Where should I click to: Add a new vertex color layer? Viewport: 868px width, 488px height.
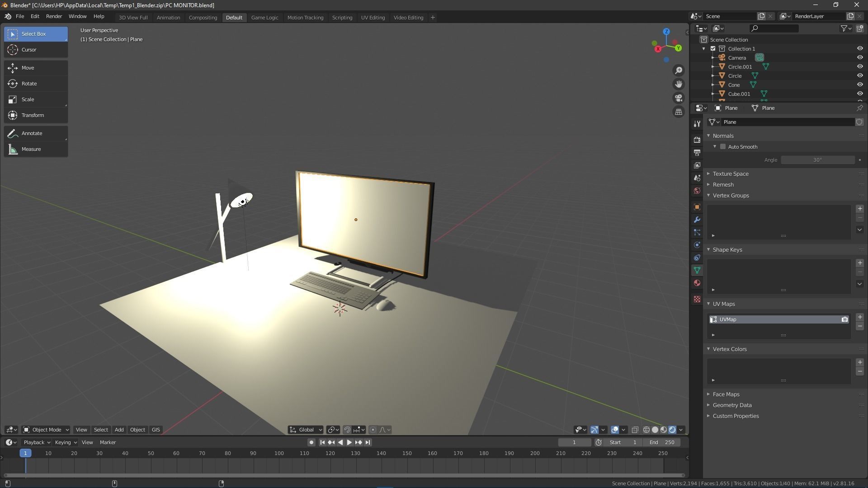(x=859, y=362)
